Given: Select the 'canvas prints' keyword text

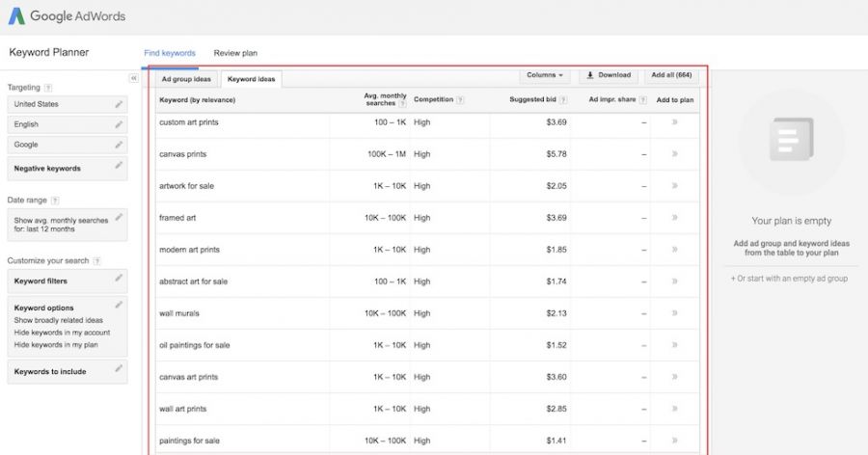Looking at the screenshot, I should click(x=182, y=154).
